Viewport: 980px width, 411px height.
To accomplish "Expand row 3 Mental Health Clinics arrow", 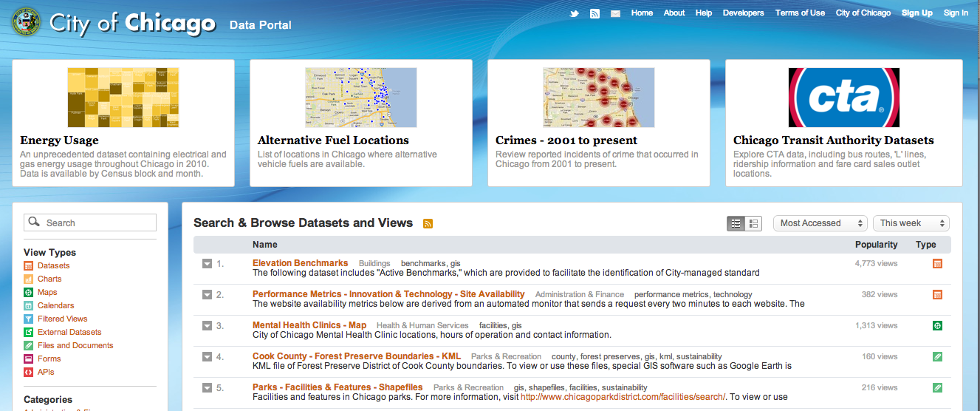I will click(208, 325).
